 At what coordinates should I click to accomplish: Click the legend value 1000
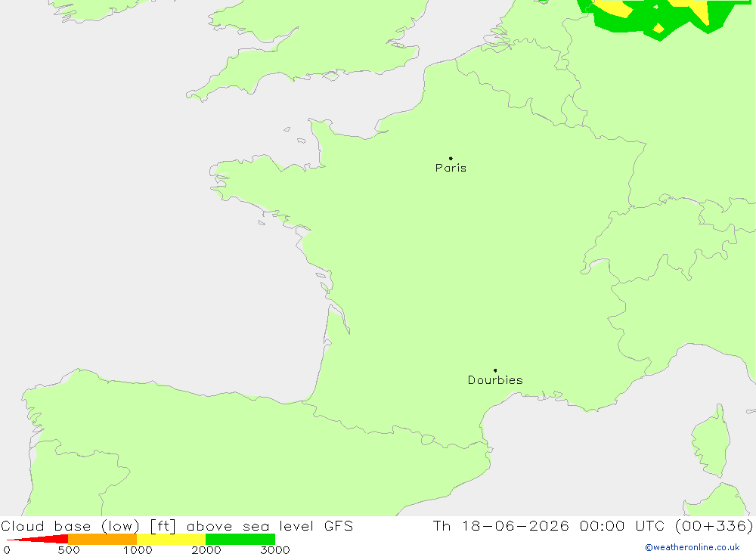(x=138, y=550)
